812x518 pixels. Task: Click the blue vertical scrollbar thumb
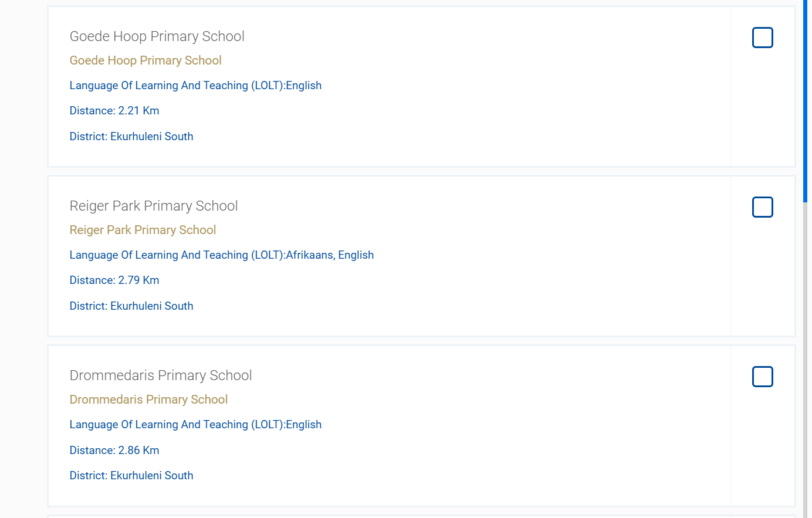(805, 101)
